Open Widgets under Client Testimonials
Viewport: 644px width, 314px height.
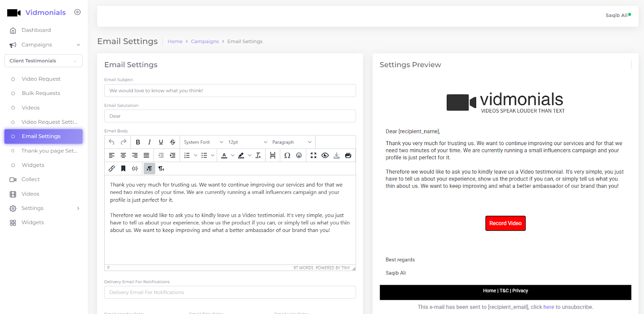(x=33, y=165)
